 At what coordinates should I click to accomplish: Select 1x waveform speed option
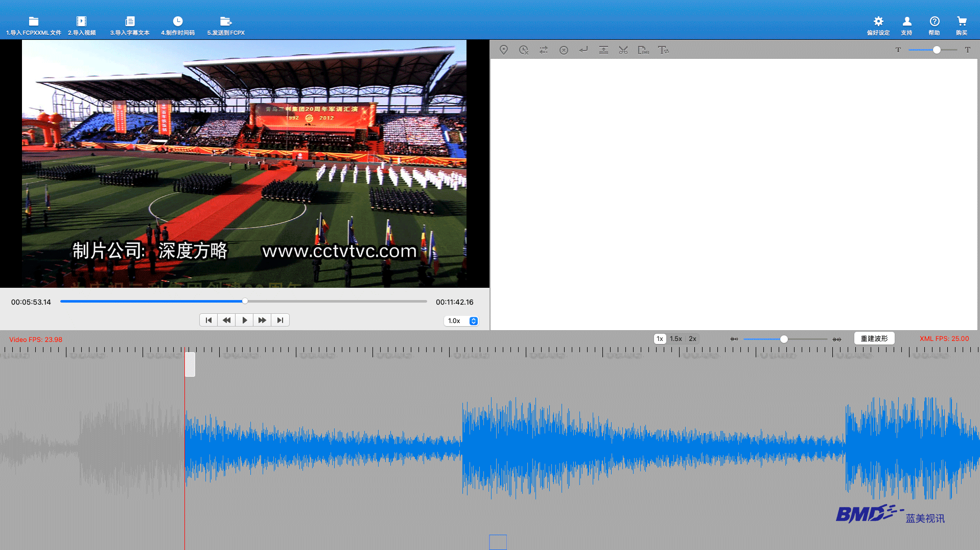pyautogui.click(x=660, y=339)
